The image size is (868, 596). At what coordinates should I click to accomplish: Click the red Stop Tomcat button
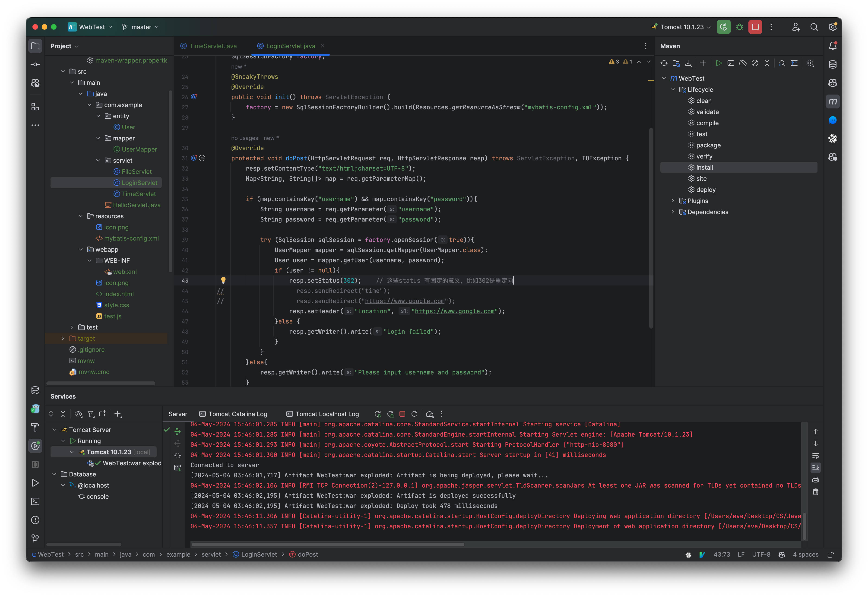(755, 27)
